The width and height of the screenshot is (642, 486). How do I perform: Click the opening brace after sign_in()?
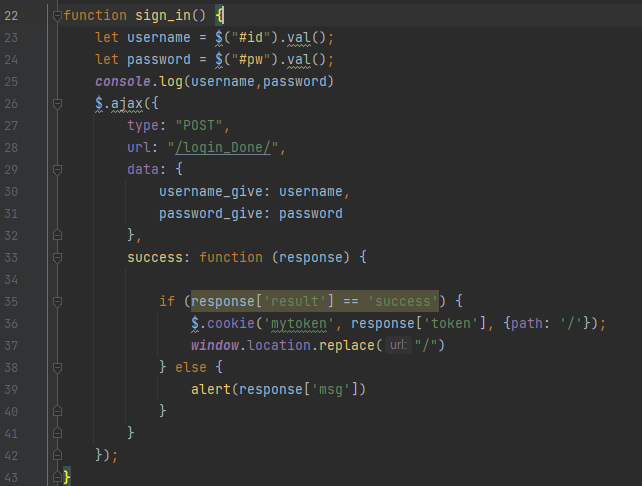click(x=219, y=16)
